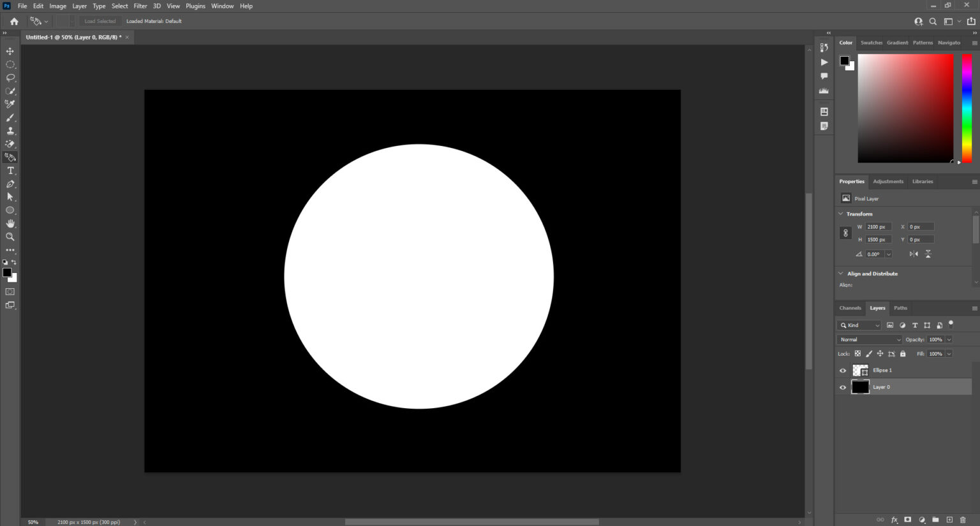Select the Zoom tool in toolbar
This screenshot has height=526, width=980.
point(10,237)
